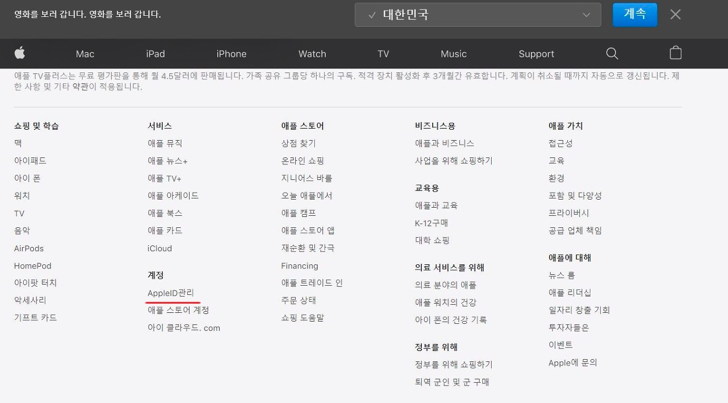Open the 애플 TV+ link
The width and height of the screenshot is (728, 403).
pos(164,178)
